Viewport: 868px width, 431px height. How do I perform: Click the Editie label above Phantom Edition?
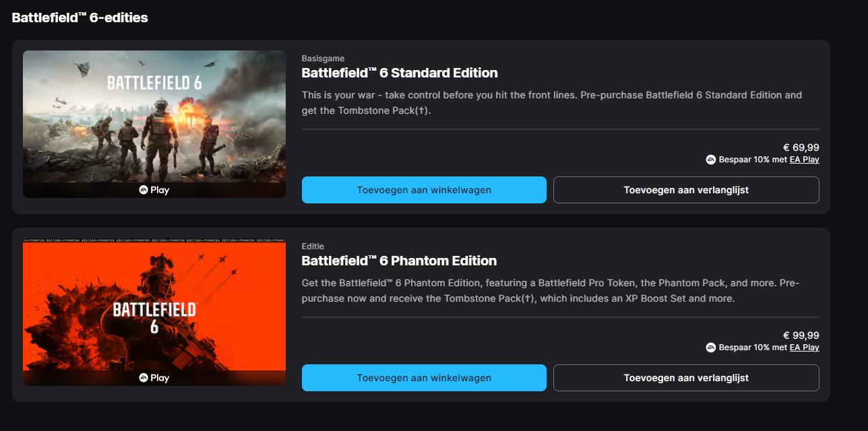pyautogui.click(x=313, y=246)
